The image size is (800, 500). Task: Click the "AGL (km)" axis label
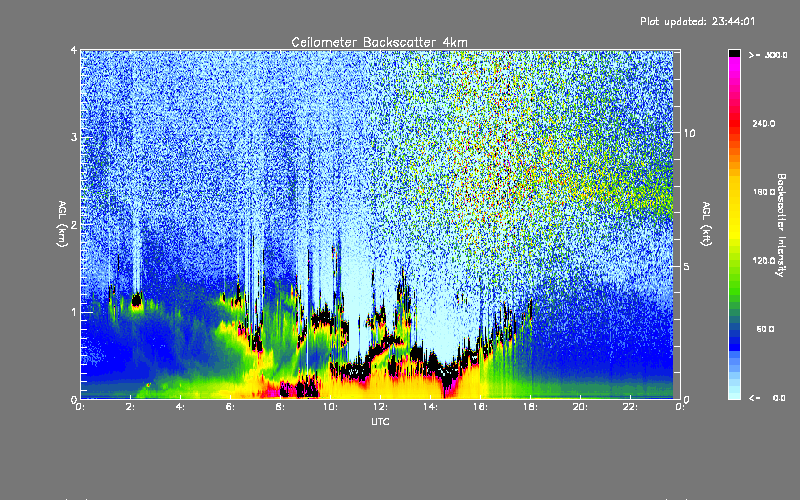(62, 224)
